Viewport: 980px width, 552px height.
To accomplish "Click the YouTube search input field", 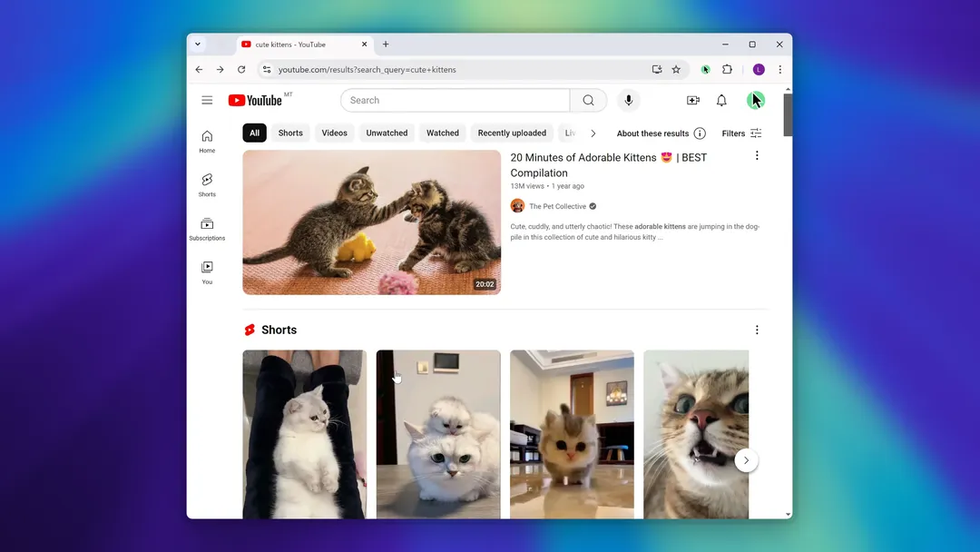I will pyautogui.click(x=454, y=101).
